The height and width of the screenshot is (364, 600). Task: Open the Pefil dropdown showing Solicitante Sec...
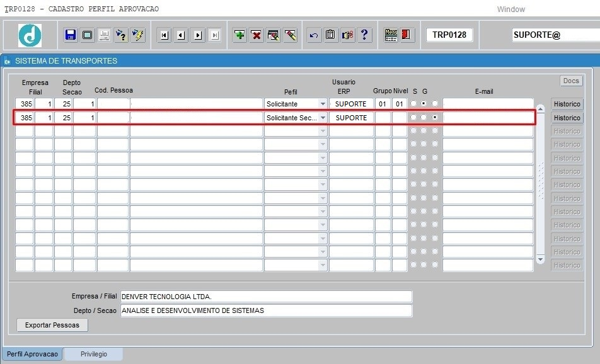pyautogui.click(x=323, y=118)
